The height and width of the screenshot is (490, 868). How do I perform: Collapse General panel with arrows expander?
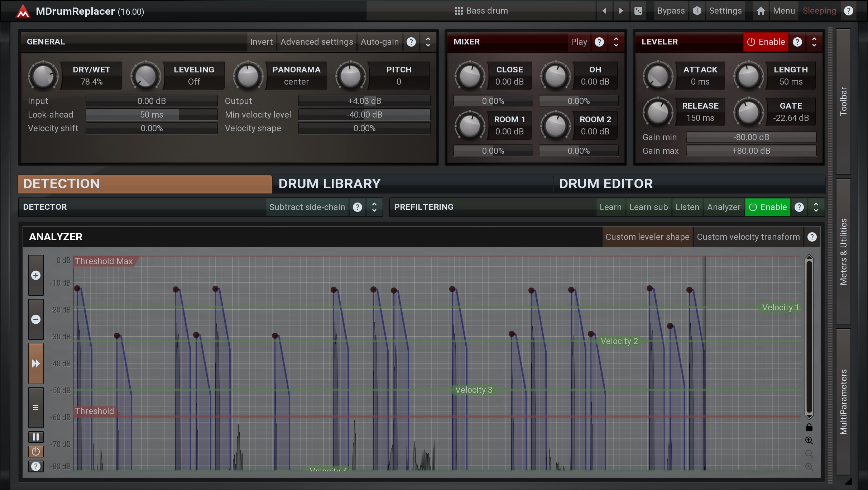428,42
